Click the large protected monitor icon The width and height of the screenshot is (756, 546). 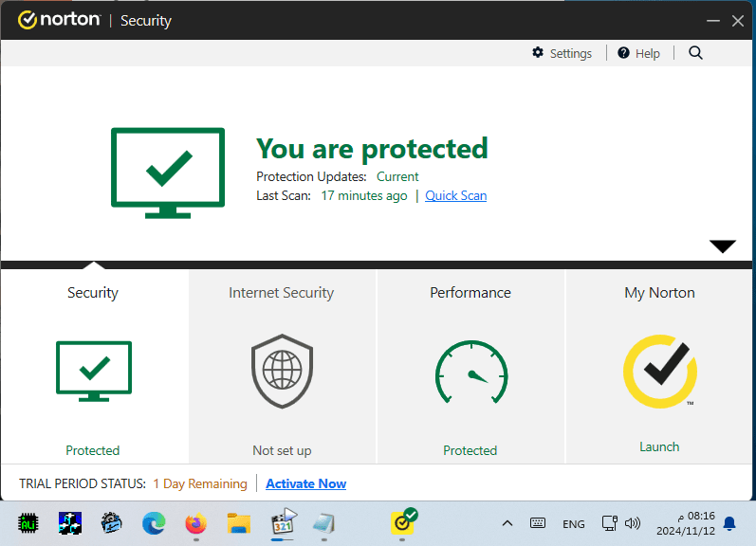(x=168, y=173)
